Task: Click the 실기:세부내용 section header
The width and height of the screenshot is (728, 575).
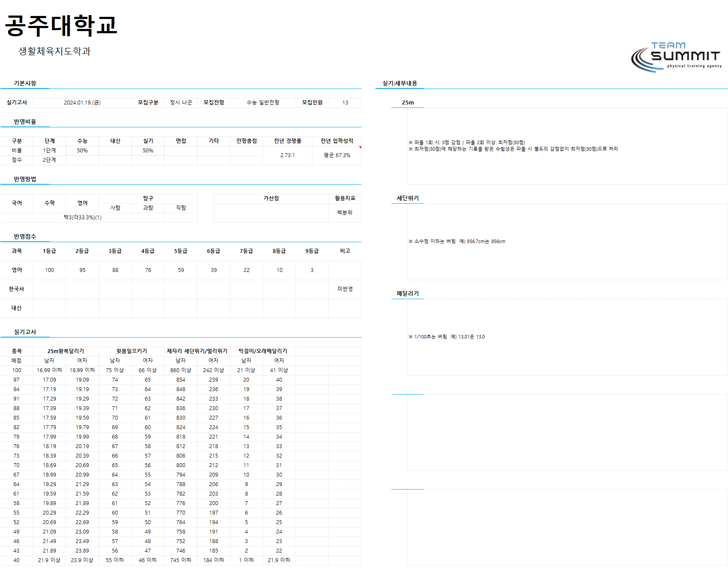Action: [x=400, y=83]
